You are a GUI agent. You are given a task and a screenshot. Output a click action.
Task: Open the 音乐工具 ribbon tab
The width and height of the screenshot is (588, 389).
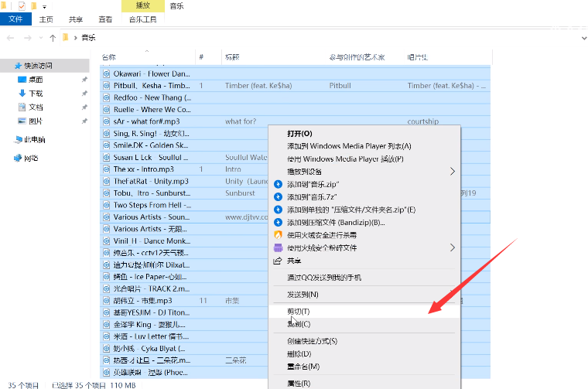142,19
